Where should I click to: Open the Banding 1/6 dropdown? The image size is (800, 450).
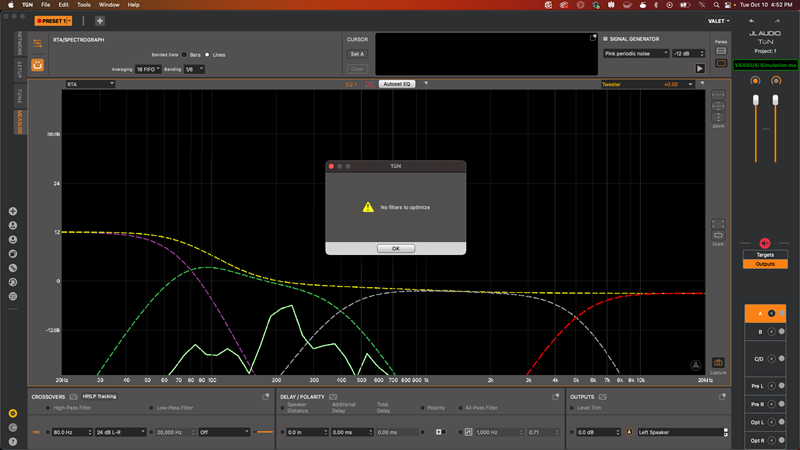(x=194, y=69)
